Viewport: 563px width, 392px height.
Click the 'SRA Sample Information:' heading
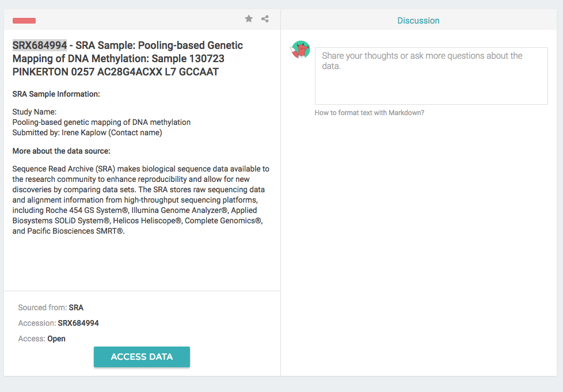(x=56, y=94)
